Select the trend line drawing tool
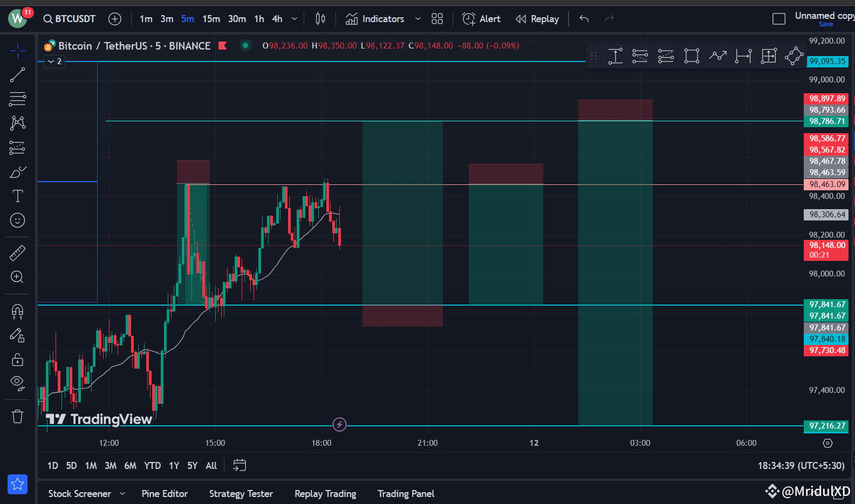 (17, 75)
